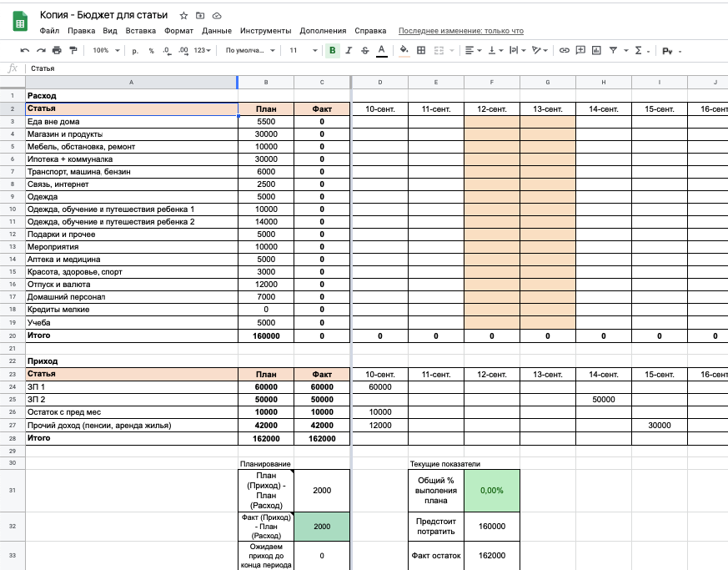
Task: Expand the merge cells options arrow
Action: [452, 51]
